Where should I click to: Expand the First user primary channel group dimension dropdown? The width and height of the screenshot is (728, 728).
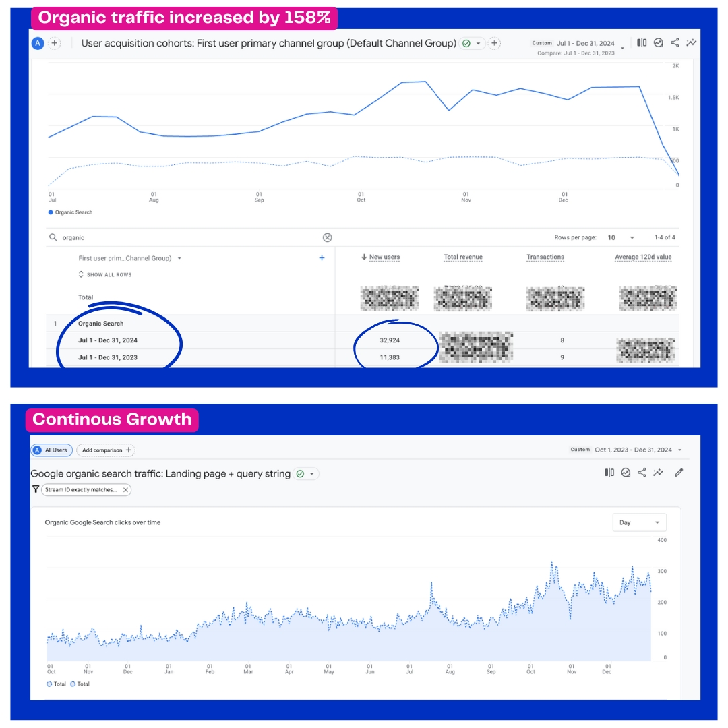pos(179,258)
